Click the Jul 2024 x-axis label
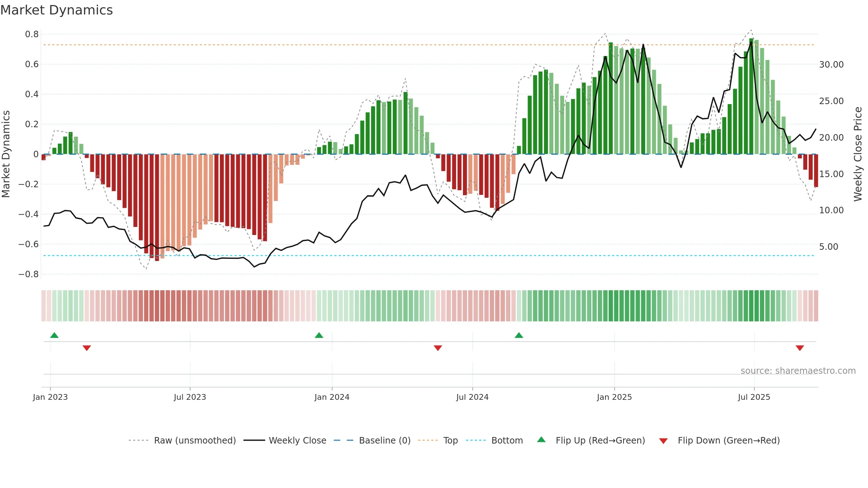 click(x=472, y=397)
